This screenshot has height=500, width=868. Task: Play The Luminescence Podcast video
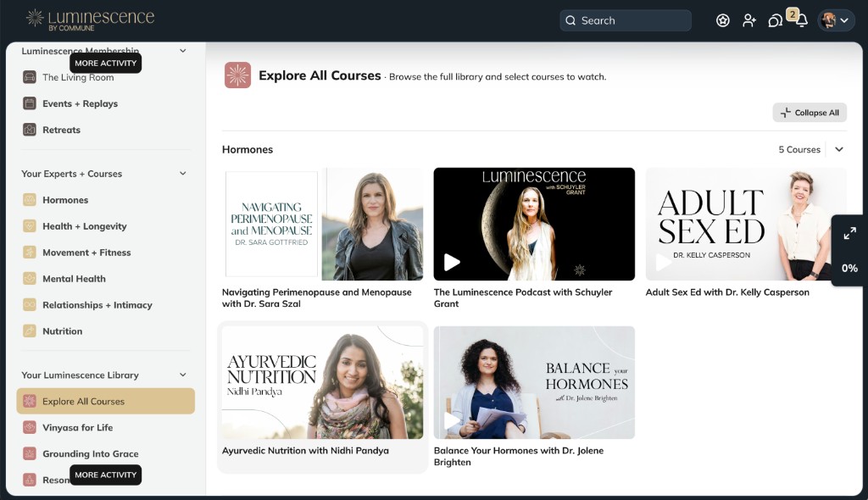(452, 262)
